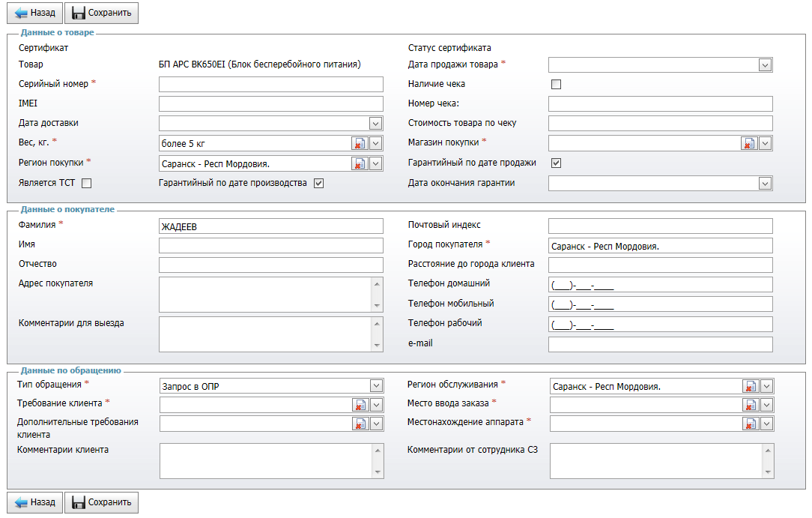Click the Телефон домашний input field

point(660,284)
